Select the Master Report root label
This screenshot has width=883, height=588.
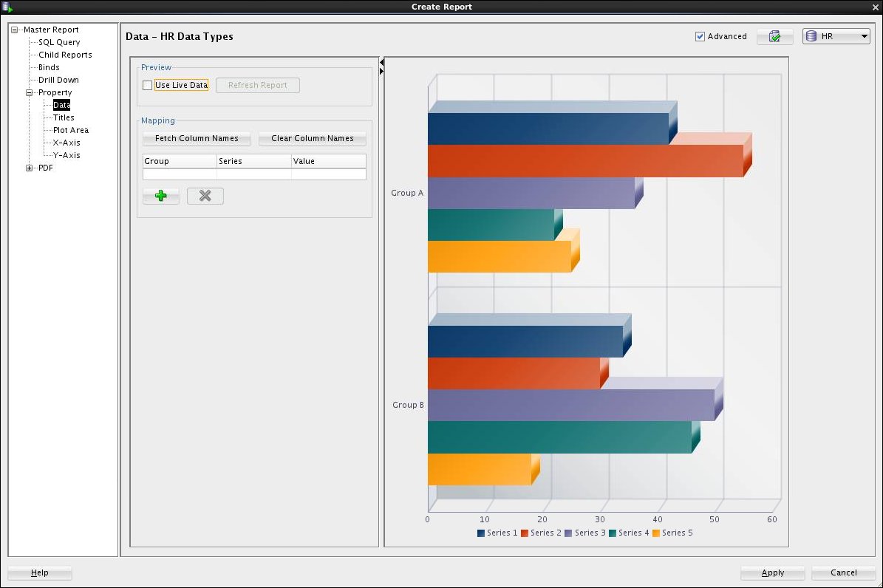click(51, 30)
